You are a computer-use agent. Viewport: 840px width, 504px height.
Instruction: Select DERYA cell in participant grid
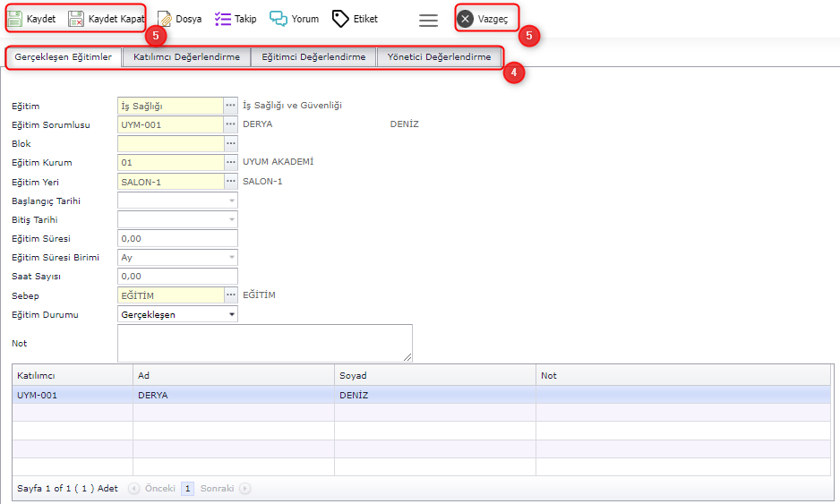click(234, 395)
